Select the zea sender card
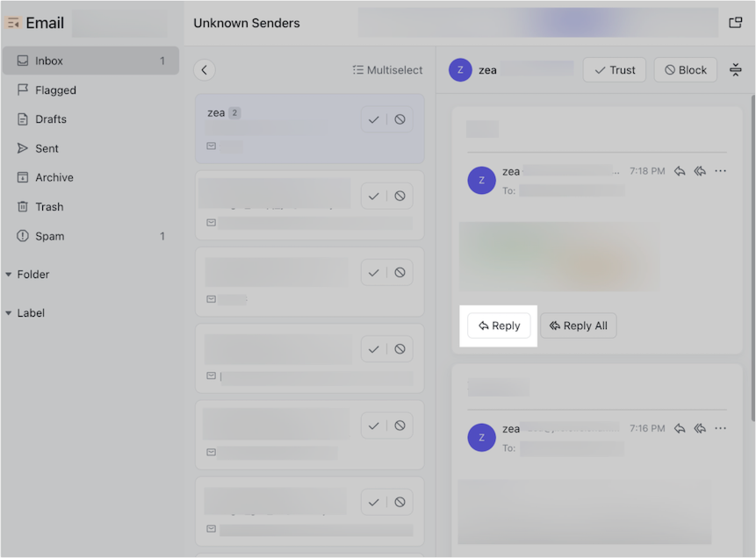 tap(310, 129)
